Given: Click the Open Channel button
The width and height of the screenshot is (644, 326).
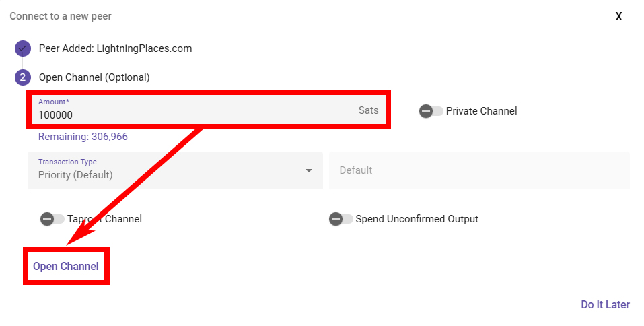Looking at the screenshot, I should [x=66, y=266].
